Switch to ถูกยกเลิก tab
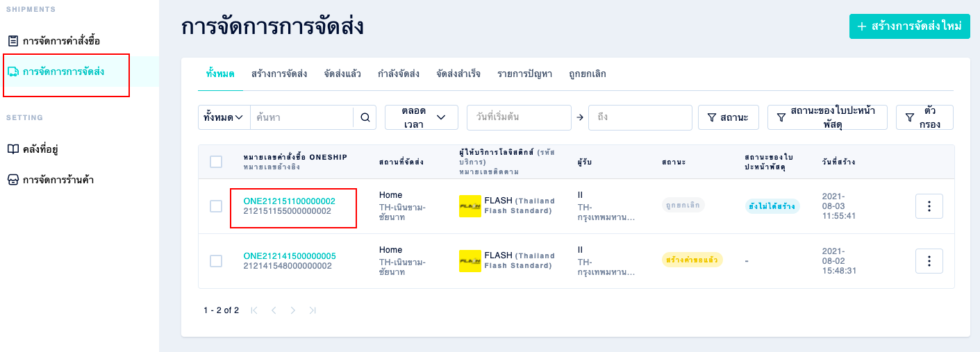 click(588, 74)
